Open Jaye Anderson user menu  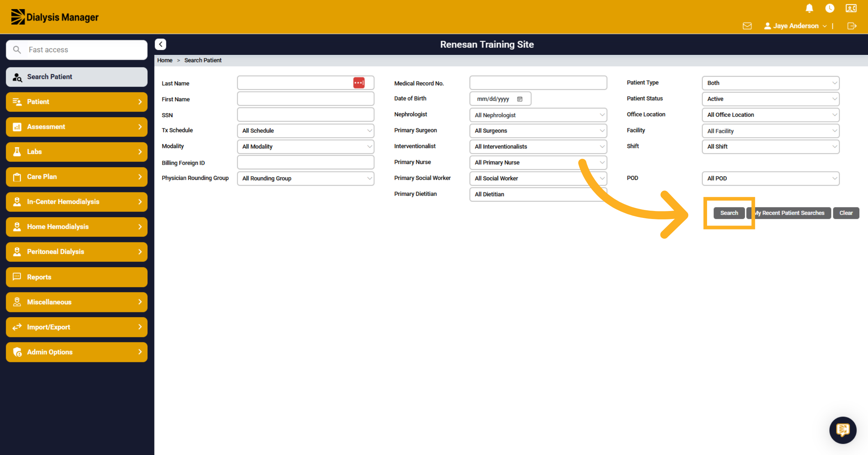click(795, 26)
